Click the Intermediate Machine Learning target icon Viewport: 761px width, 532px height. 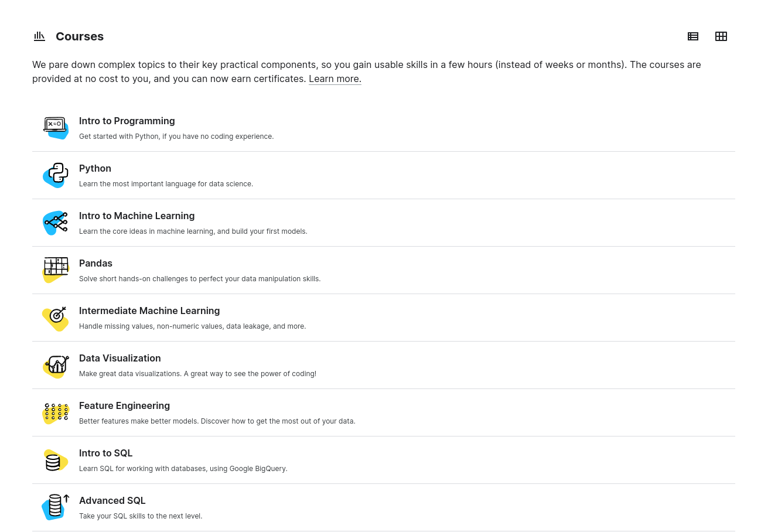tap(56, 318)
